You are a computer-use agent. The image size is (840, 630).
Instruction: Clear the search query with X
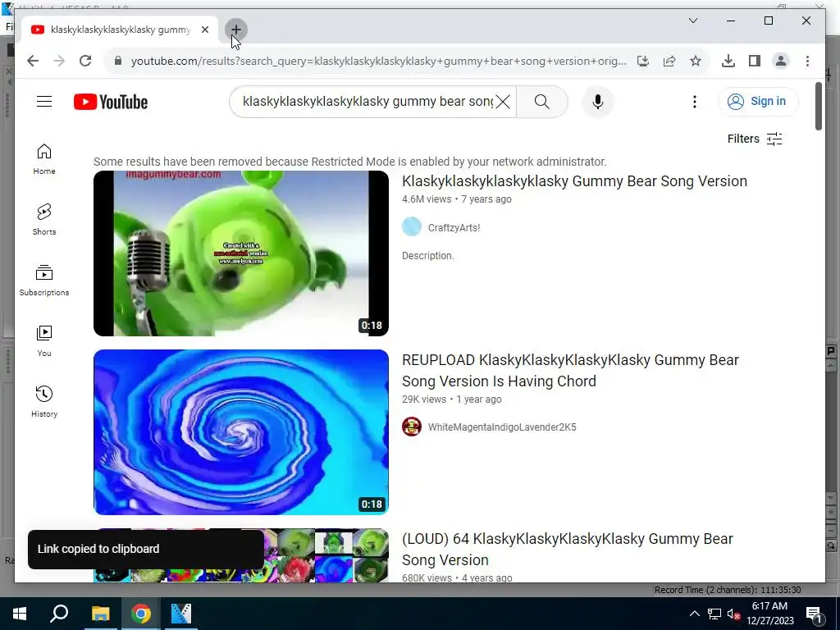click(x=503, y=101)
